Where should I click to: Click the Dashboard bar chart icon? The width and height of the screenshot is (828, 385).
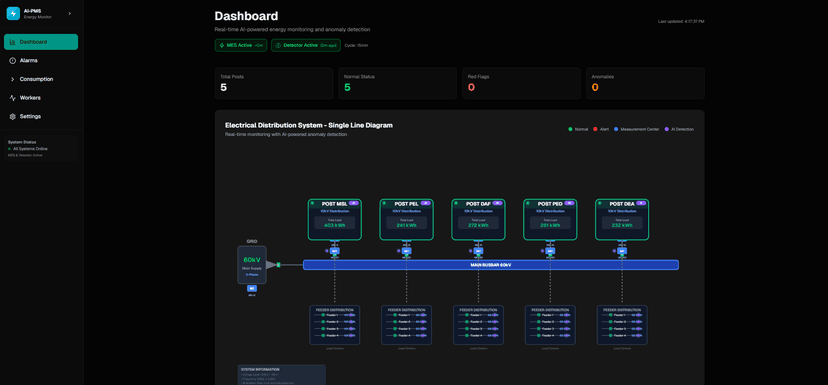[x=13, y=42]
